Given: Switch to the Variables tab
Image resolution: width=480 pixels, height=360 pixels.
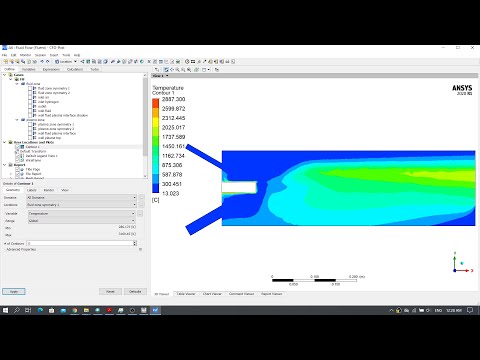Looking at the screenshot, I should tap(28, 69).
